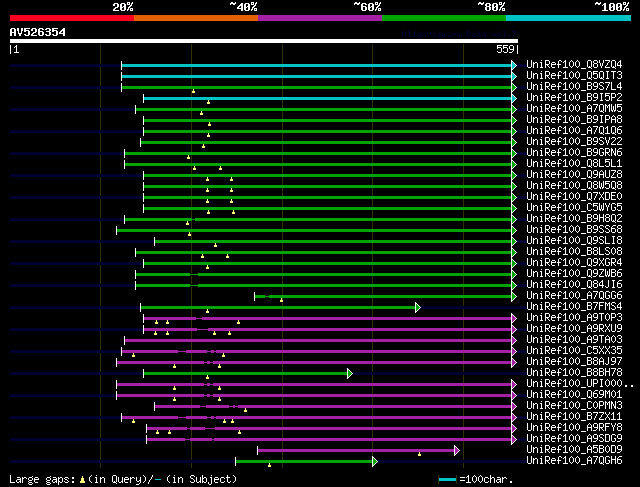This screenshot has height=487, width=640.
Task: Click the UniRef100_A9T0P3 label
Action: click(574, 318)
